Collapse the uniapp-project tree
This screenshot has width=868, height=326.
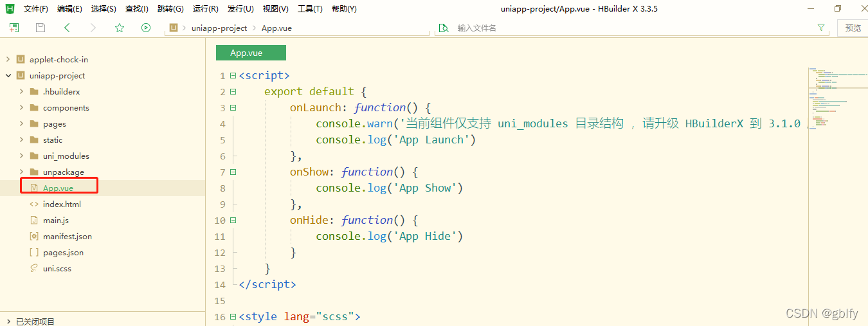pos(8,75)
